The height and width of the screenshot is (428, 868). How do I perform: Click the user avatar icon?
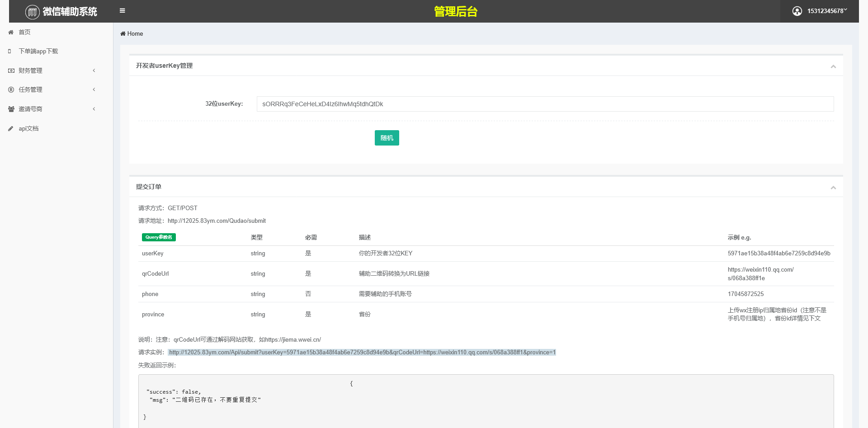click(797, 11)
